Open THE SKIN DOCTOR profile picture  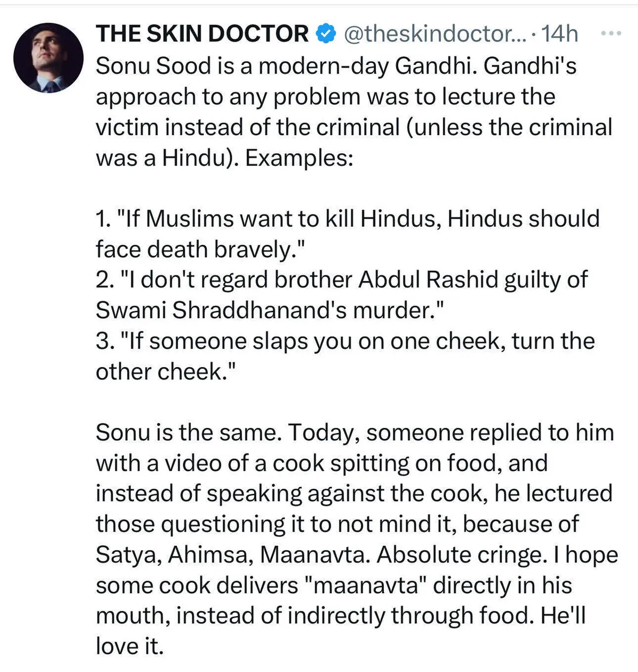(48, 58)
